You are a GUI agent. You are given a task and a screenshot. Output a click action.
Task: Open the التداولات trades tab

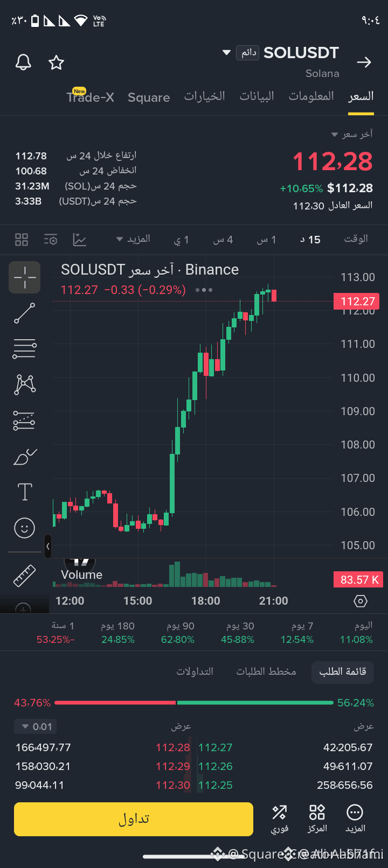tap(195, 671)
